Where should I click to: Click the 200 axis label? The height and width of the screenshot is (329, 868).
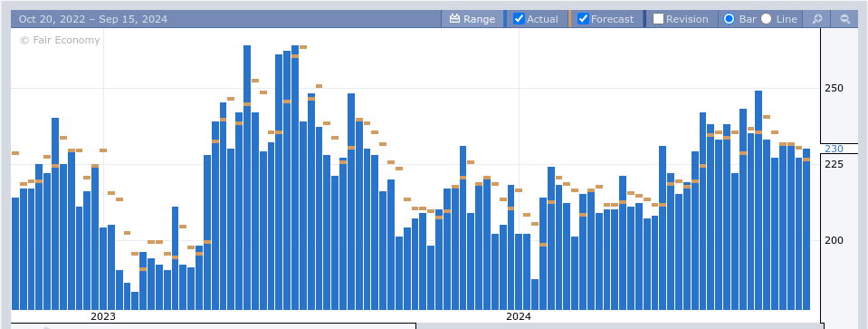click(x=834, y=240)
